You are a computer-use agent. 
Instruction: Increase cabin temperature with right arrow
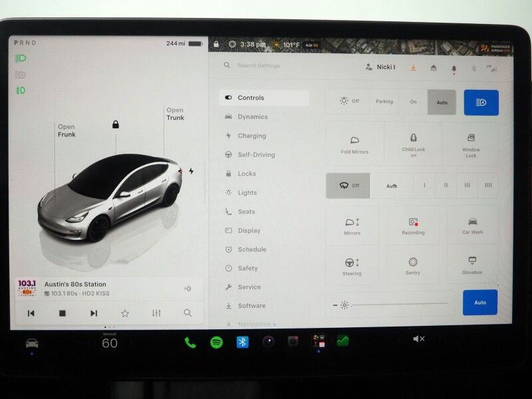tap(130, 342)
